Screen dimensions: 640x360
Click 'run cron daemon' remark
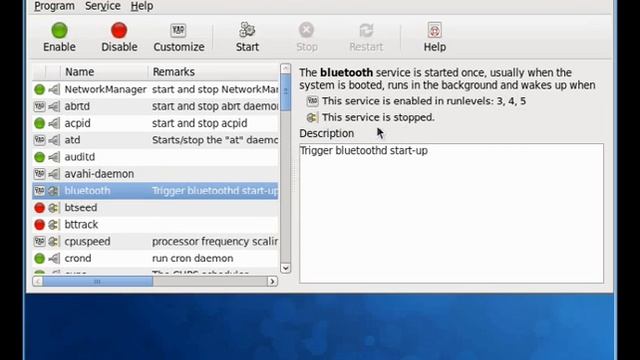coord(193,258)
